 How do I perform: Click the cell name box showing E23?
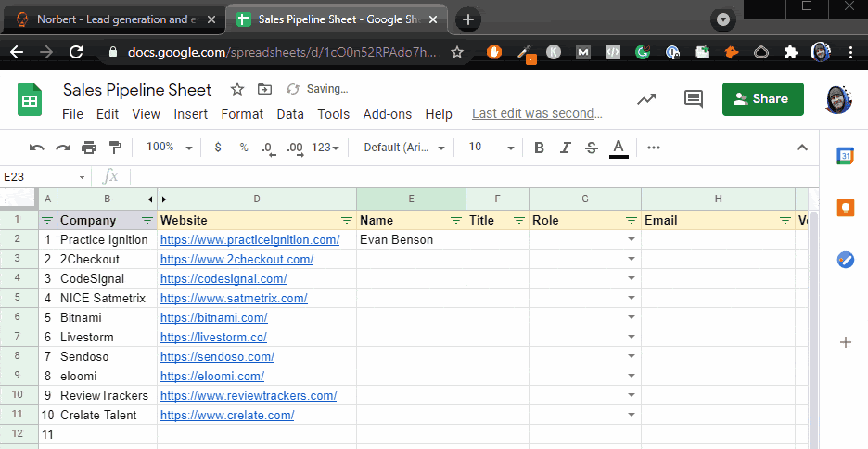[x=45, y=176]
